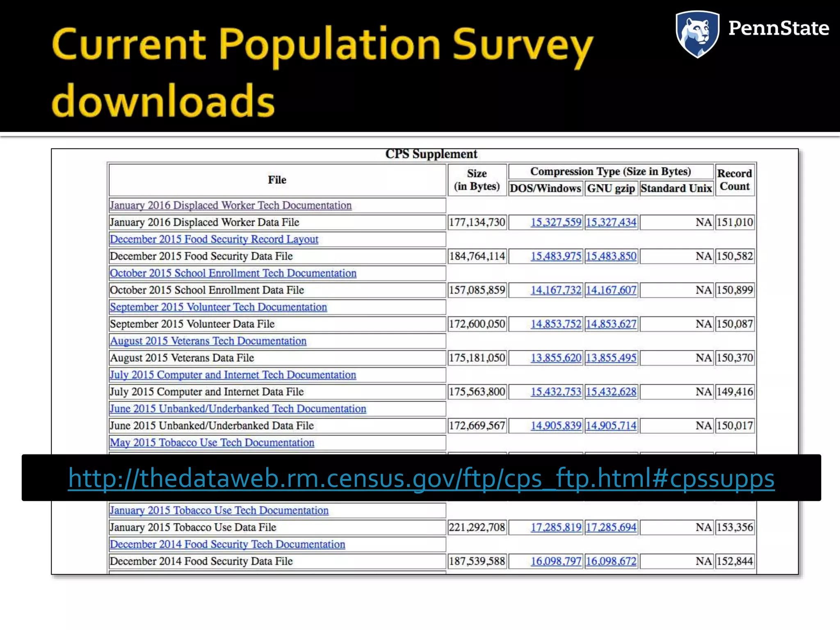Image resolution: width=840 pixels, height=630 pixels.
Task: Click the size value 184,764,114
Action: tap(477, 256)
